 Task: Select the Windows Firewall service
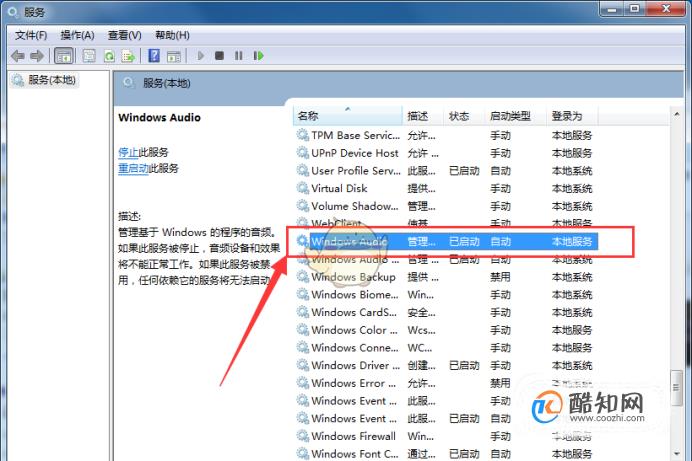(446, 436)
